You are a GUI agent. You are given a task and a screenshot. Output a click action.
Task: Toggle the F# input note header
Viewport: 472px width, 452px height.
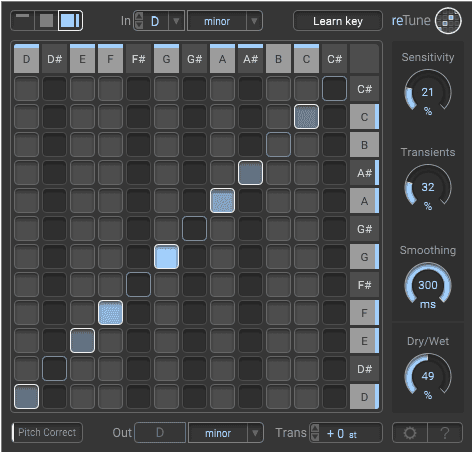coord(138,59)
